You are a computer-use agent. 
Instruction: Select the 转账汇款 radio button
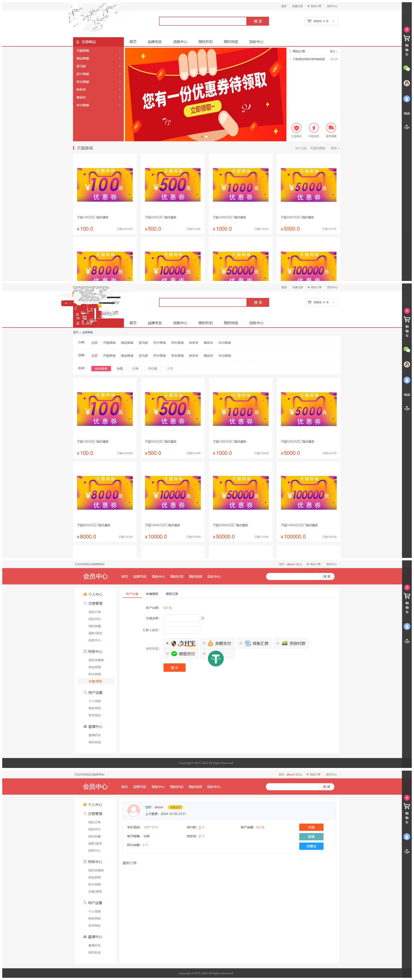pos(241,643)
